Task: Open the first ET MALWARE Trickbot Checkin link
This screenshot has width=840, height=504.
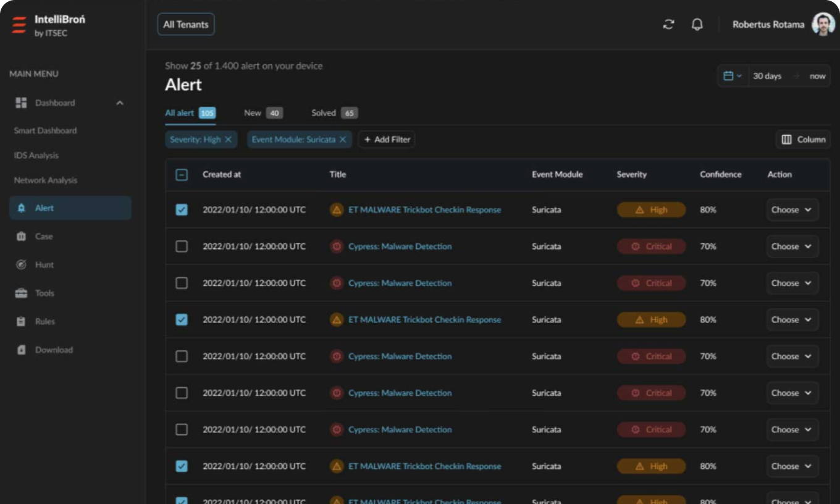Action: click(424, 210)
